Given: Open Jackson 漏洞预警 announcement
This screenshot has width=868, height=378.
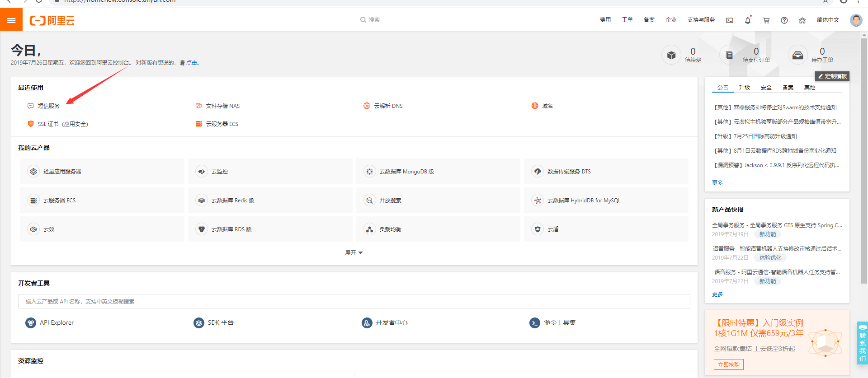Looking at the screenshot, I should coord(776,165).
